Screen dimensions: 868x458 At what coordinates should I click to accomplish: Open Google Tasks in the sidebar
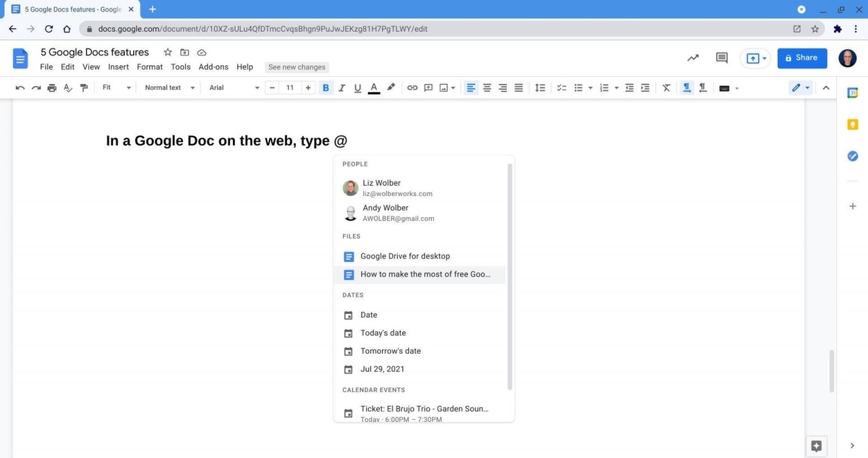[x=852, y=156]
